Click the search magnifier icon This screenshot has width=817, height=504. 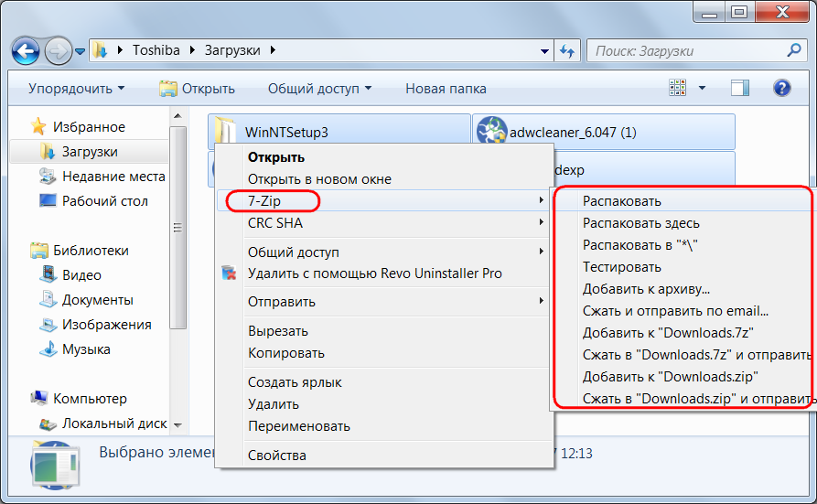tap(795, 50)
